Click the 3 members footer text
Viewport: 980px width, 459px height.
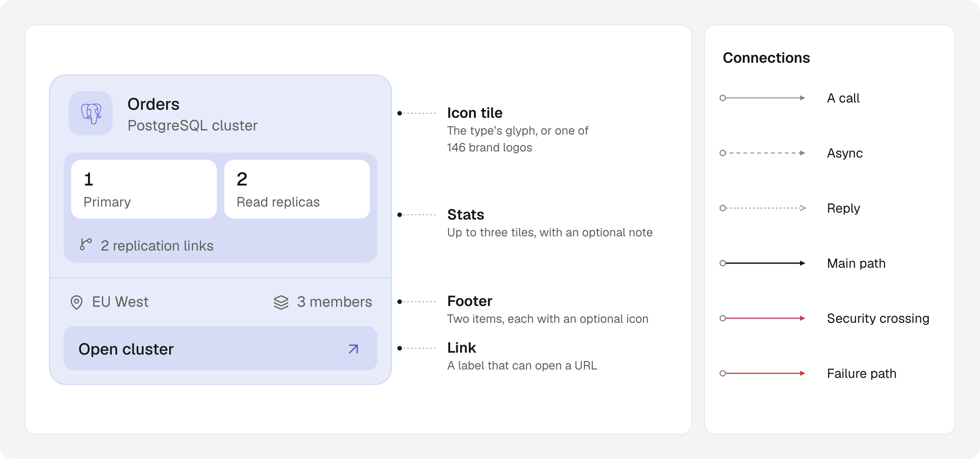coord(335,302)
